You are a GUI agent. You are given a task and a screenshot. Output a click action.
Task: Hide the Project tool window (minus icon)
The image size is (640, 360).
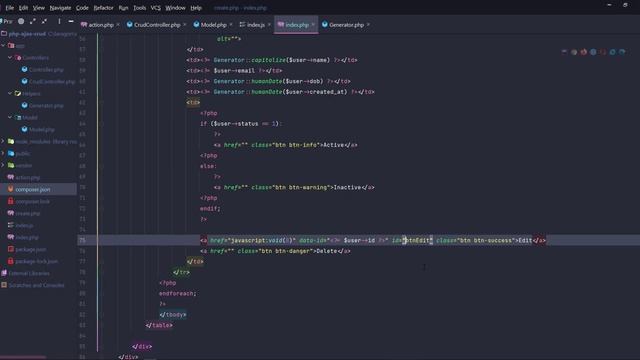tap(71, 21)
